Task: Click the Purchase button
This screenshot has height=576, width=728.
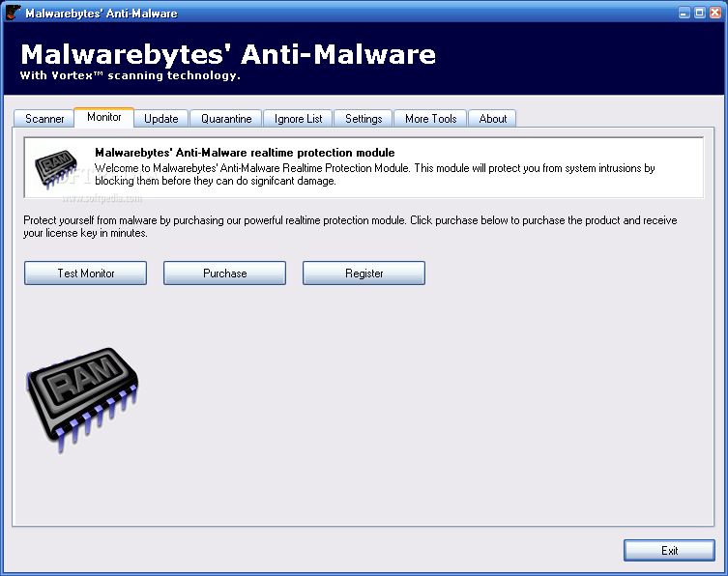Action: click(224, 273)
